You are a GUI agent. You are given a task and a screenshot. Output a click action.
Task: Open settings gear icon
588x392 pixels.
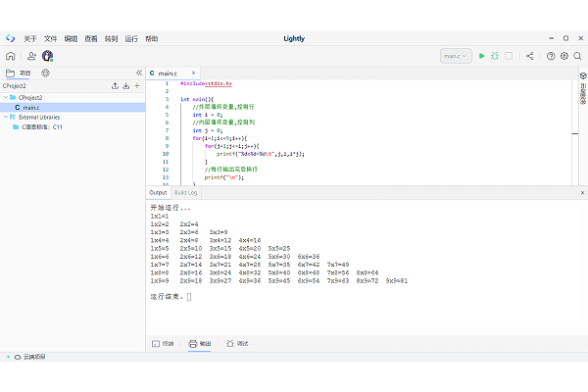[564, 56]
